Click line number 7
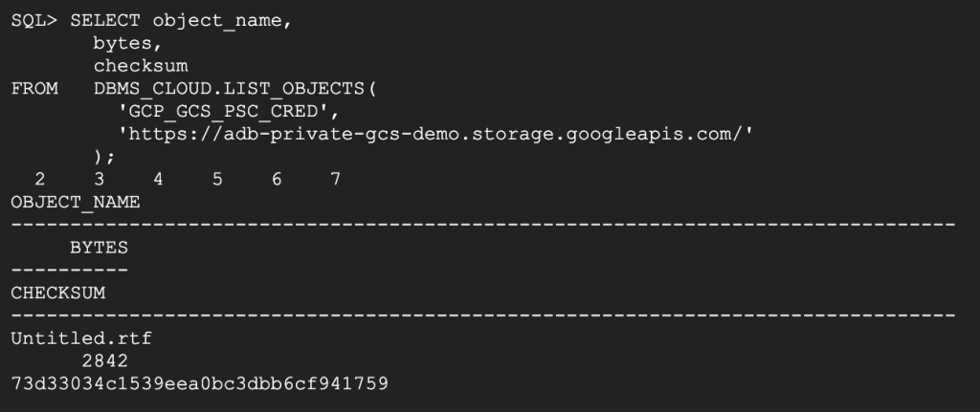The height and width of the screenshot is (412, 980). coord(336,179)
